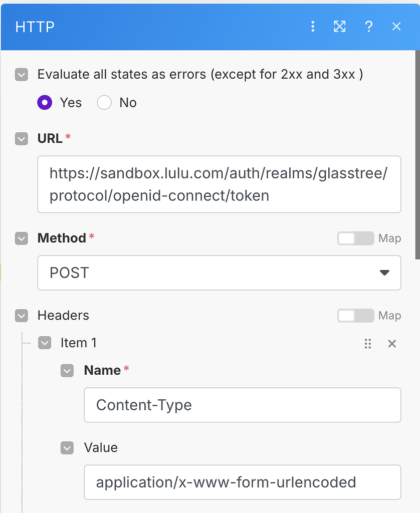
Task: Enable Map mode for Headers
Action: point(356,316)
